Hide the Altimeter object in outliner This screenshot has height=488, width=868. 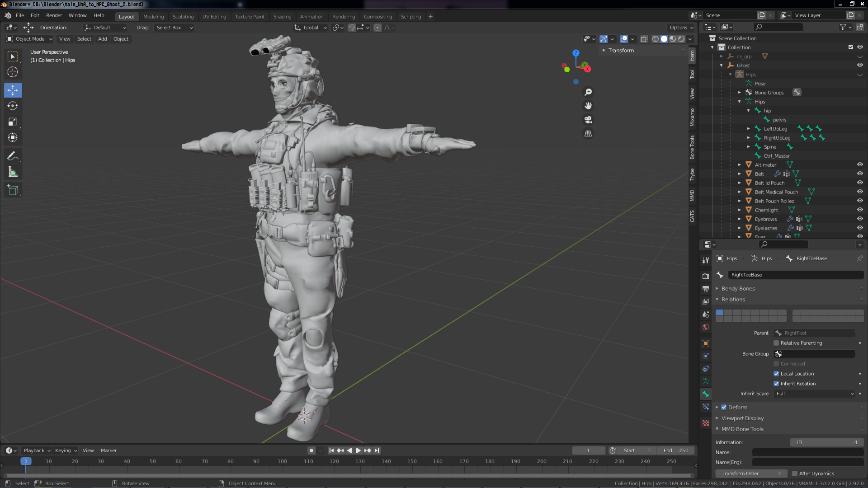coord(860,165)
